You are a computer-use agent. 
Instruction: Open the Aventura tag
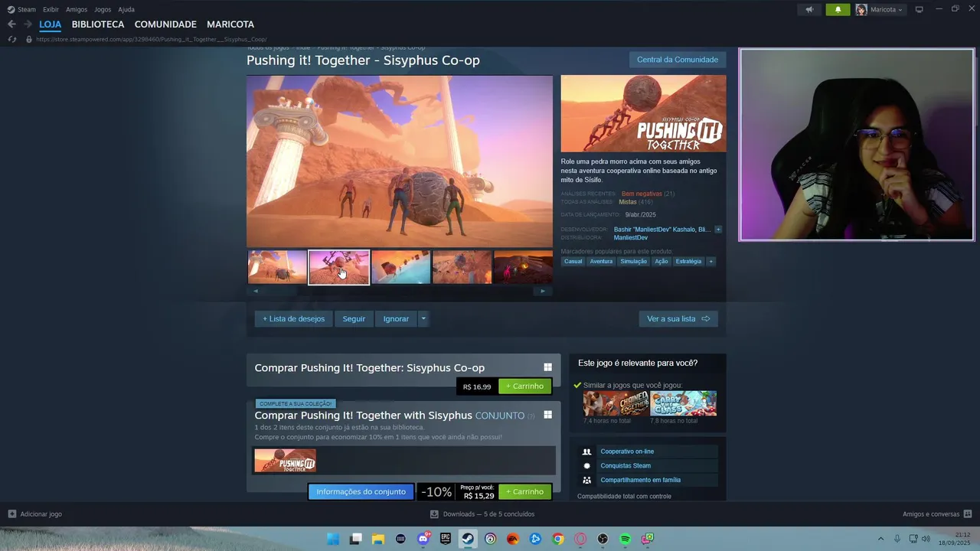601,262
